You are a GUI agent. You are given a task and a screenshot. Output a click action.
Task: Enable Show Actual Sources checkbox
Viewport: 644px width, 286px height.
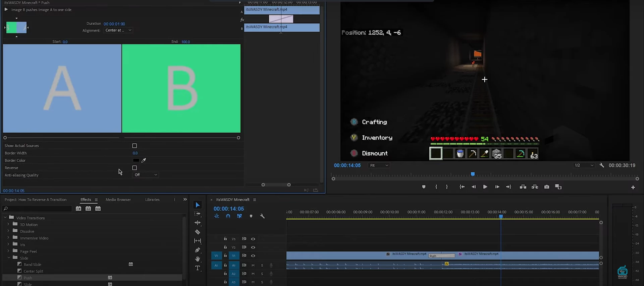[135, 146]
